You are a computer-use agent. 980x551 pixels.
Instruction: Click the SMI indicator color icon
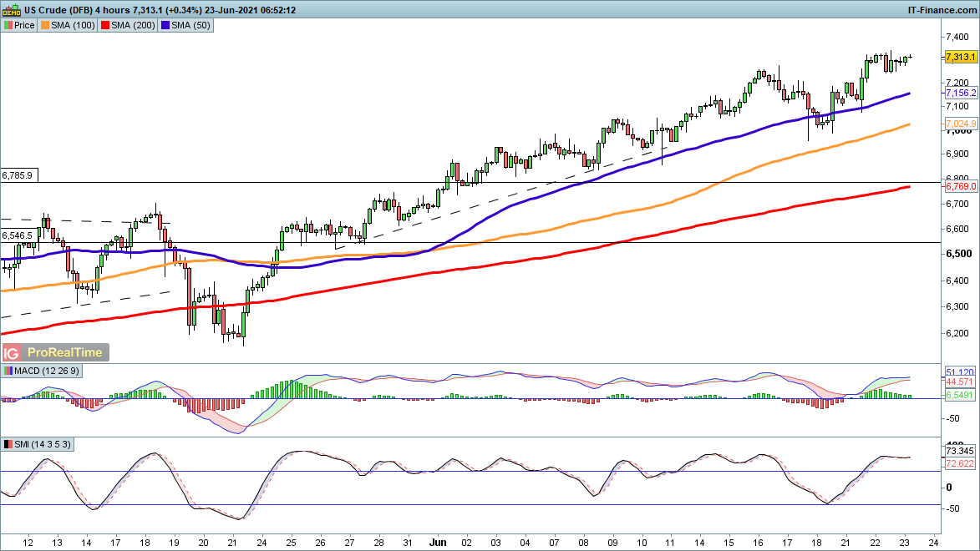[8, 443]
